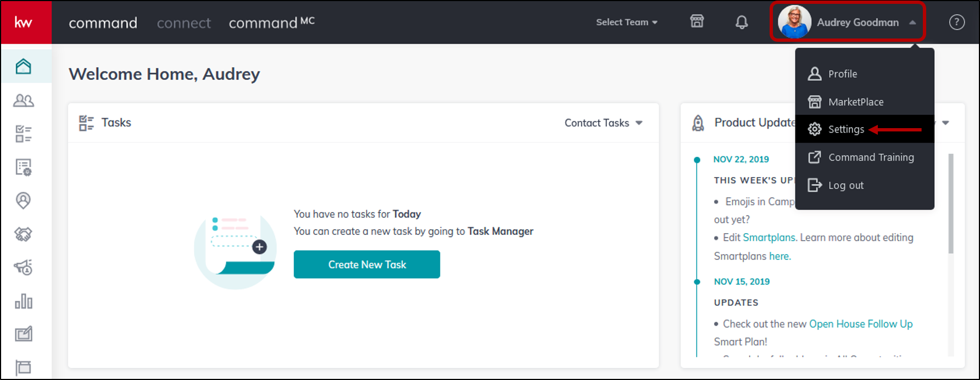Click the Product Updates scrollbar

[x=951, y=203]
